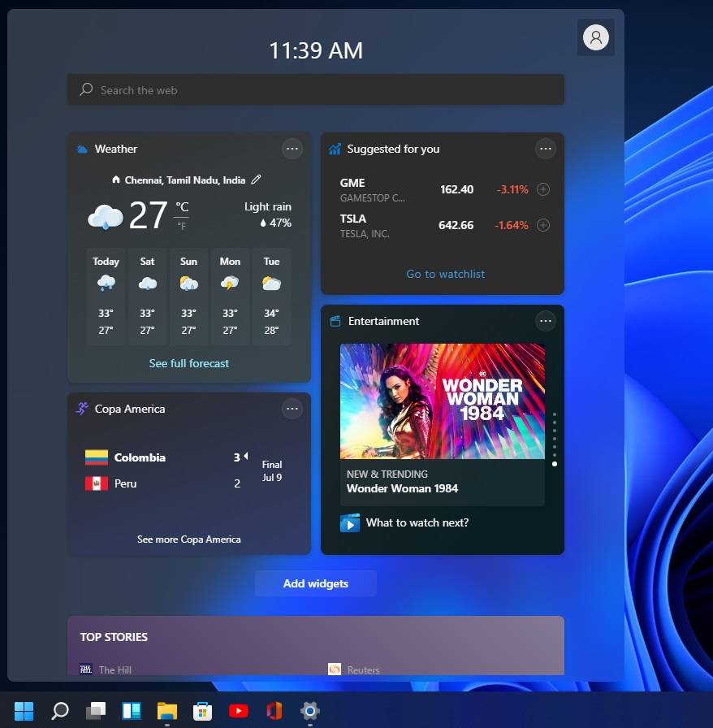Image resolution: width=713 pixels, height=728 pixels.
Task: Edit weather location using the pencil icon
Action: coord(255,180)
